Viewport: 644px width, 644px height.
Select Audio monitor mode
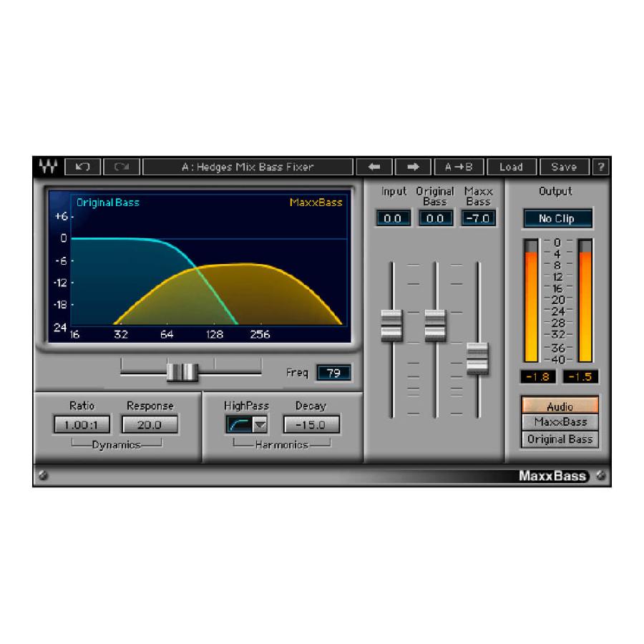coord(560,406)
